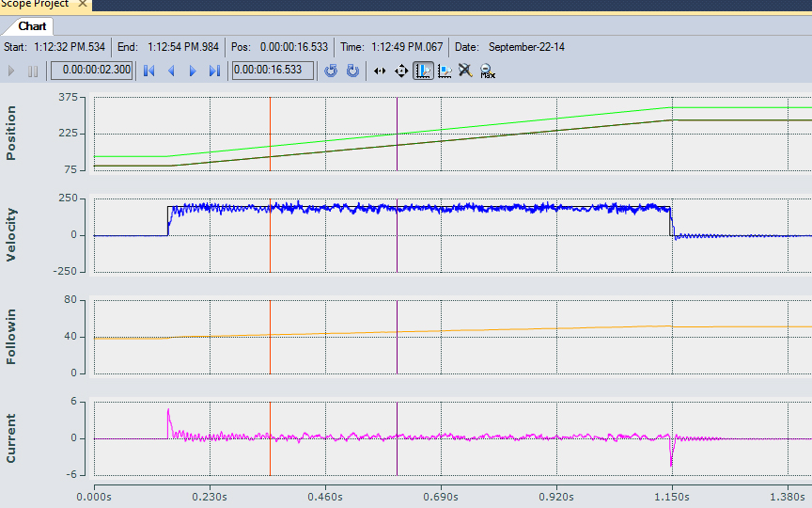Viewport: 812px width, 508px height.
Task: Click the 0.230s time axis label
Action: point(210,497)
